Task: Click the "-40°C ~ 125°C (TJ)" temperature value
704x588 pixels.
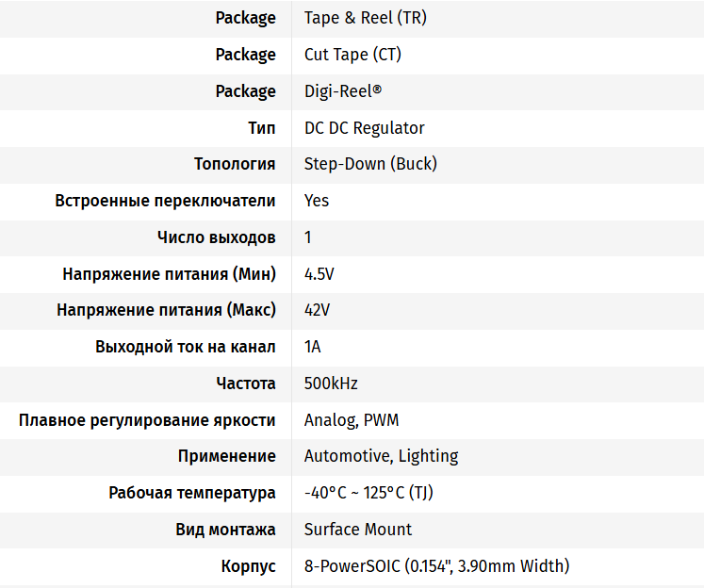Action: coord(368,493)
